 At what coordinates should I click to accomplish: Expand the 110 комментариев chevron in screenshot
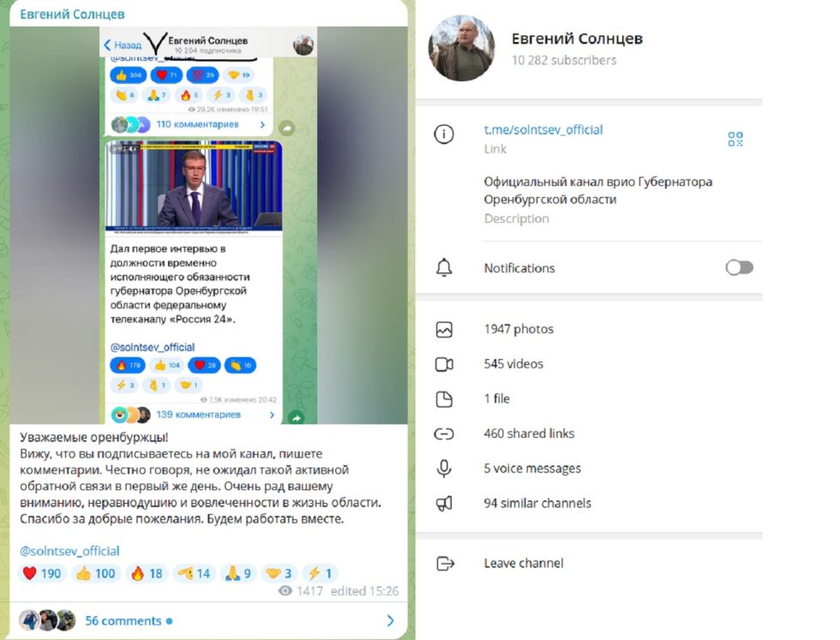pyautogui.click(x=262, y=124)
